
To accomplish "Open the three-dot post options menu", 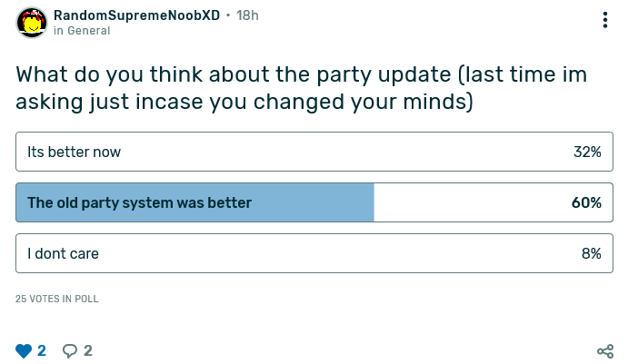I will coord(605,20).
